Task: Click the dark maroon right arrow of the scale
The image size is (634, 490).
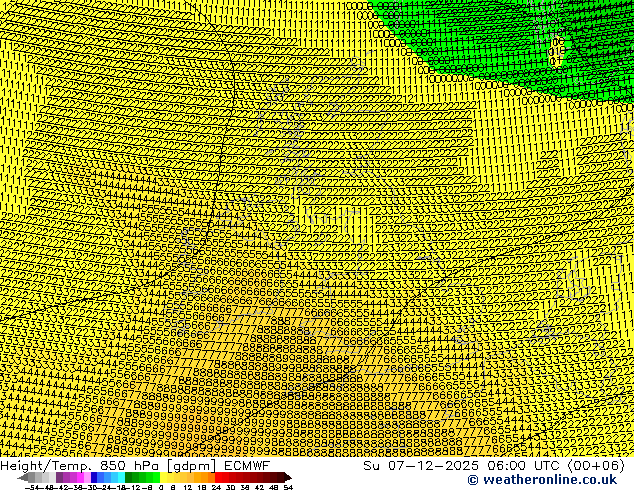Action: pyautogui.click(x=287, y=478)
